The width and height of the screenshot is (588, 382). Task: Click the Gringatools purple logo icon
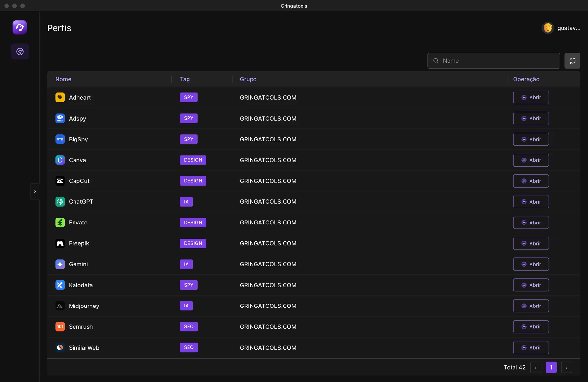pos(20,27)
